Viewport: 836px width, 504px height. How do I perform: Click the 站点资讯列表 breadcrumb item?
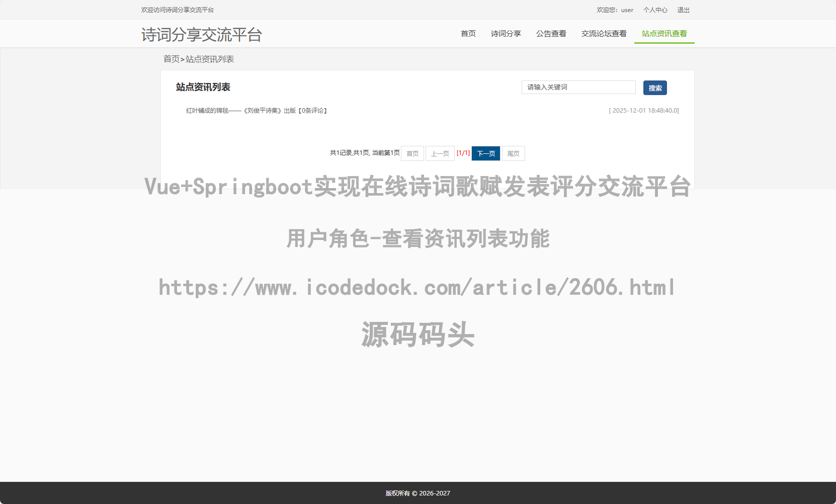(x=210, y=59)
